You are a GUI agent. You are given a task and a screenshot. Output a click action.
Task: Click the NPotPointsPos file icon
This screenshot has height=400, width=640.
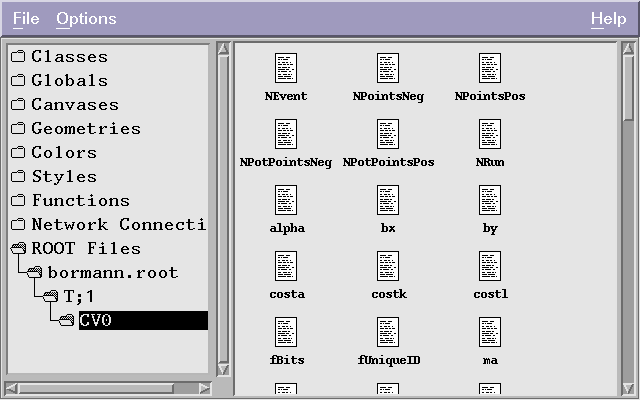(388, 134)
